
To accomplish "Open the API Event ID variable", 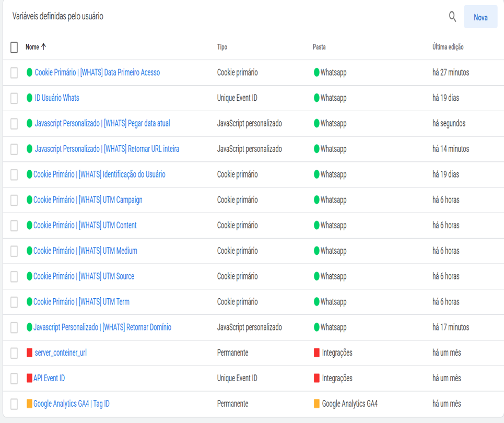I will point(49,378).
